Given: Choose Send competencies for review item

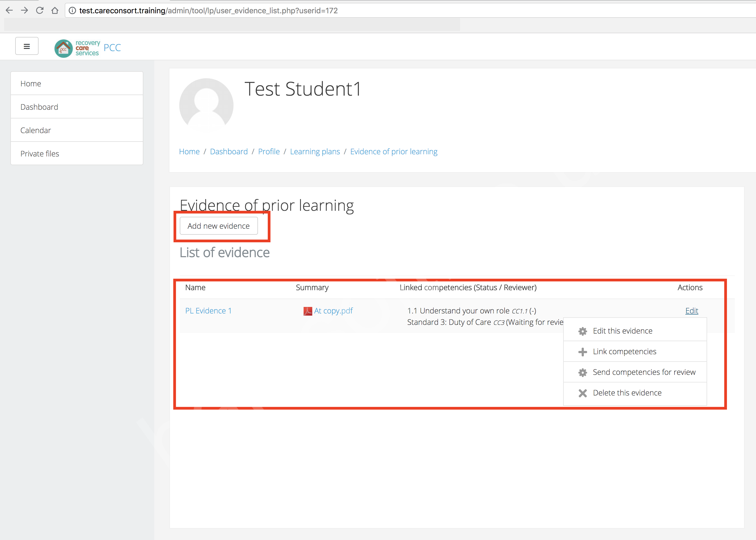Looking at the screenshot, I should tap(635, 372).
